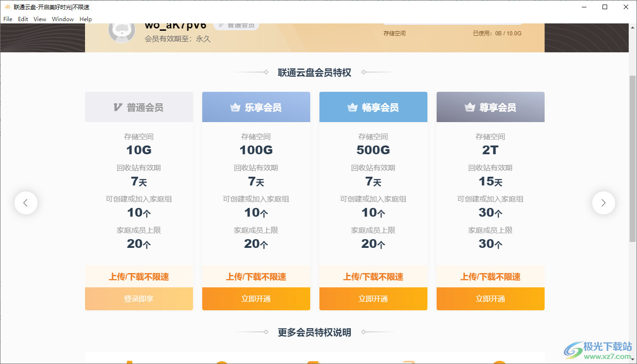
Task: Click 上传/下载不限速 in 普通会员 card
Action: tap(139, 277)
